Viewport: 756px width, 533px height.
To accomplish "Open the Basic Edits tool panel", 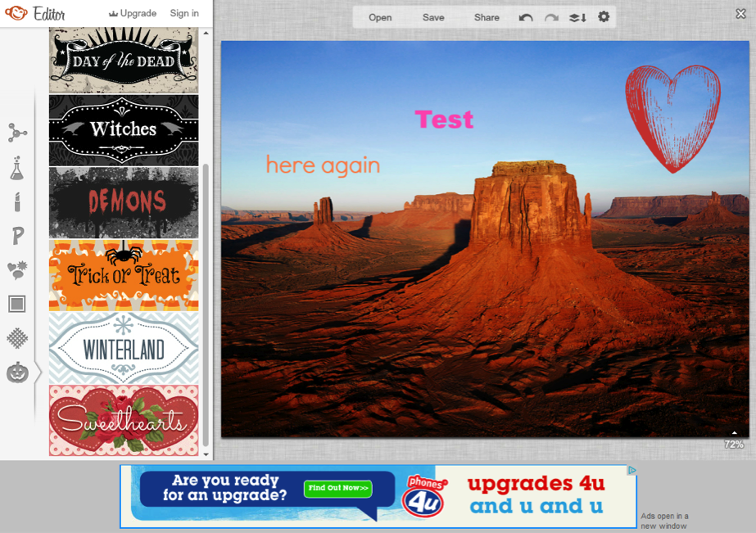I will [x=17, y=133].
